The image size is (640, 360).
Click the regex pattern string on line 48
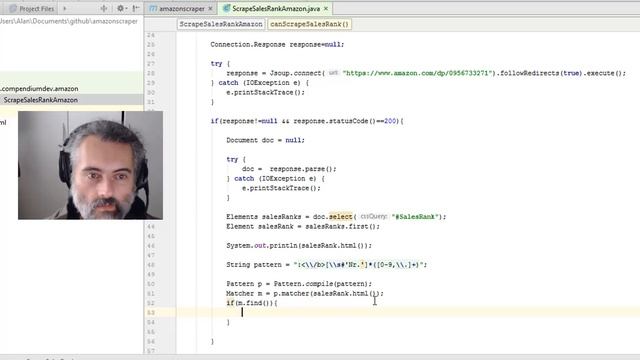click(358, 264)
